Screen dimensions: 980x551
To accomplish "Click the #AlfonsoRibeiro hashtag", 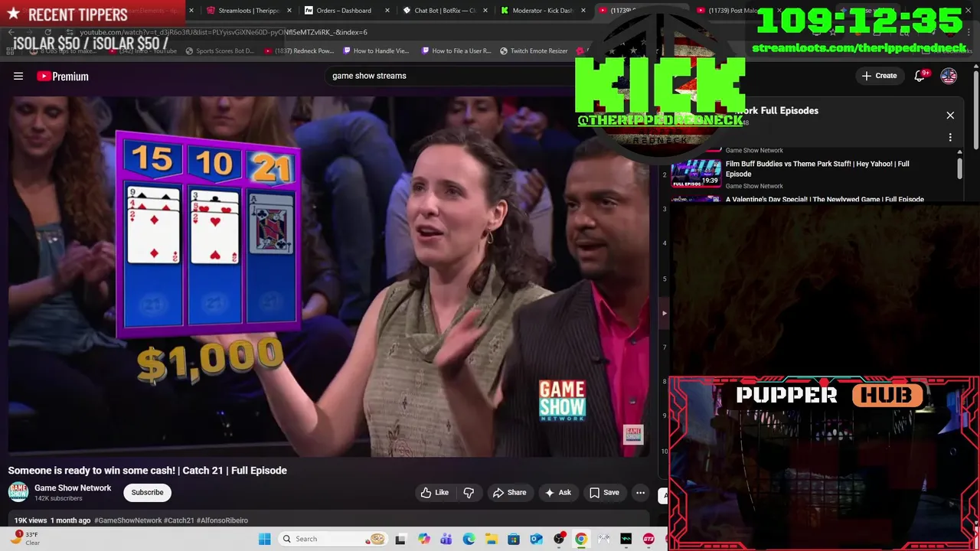I will click(x=222, y=520).
